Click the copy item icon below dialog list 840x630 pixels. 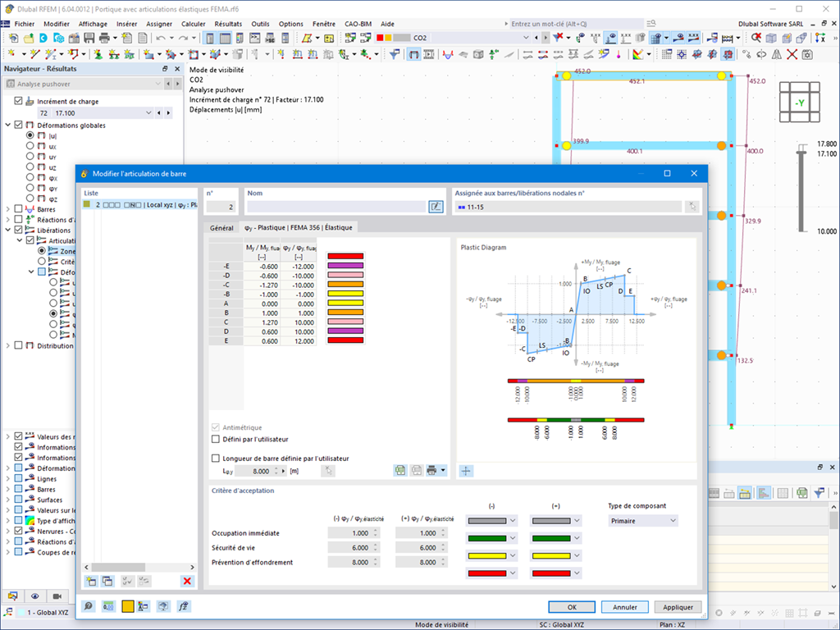click(107, 581)
